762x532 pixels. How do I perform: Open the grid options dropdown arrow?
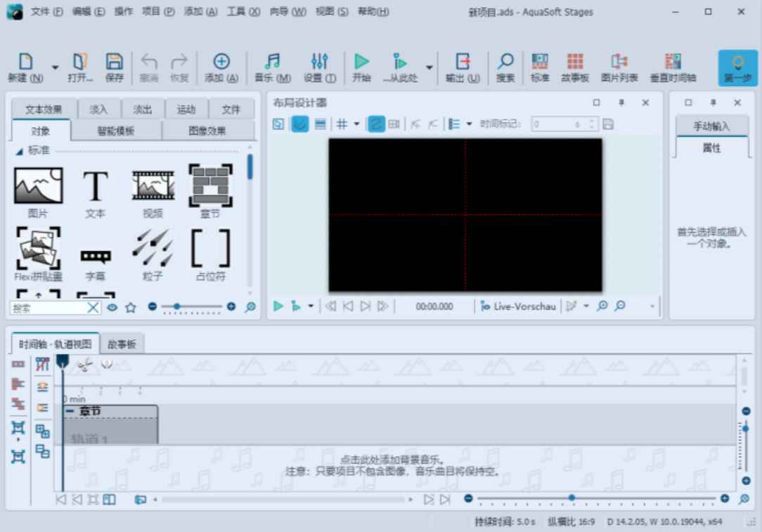[x=356, y=124]
